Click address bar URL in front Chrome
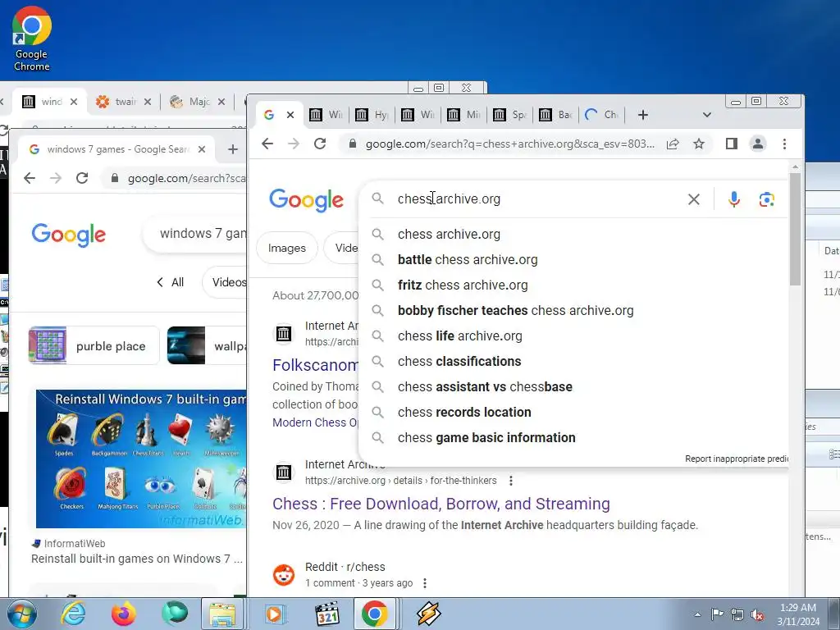Screen dimensions: 840x630 [509, 144]
